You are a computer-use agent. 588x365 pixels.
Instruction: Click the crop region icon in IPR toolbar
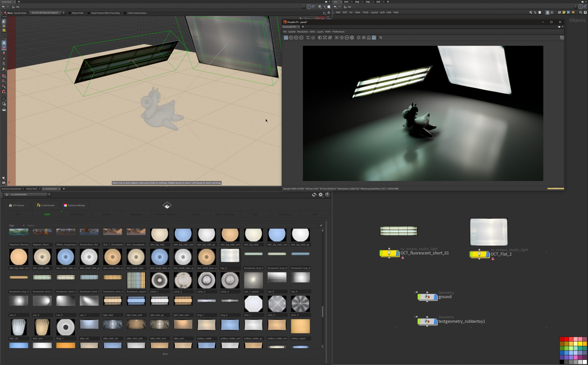pos(381,38)
